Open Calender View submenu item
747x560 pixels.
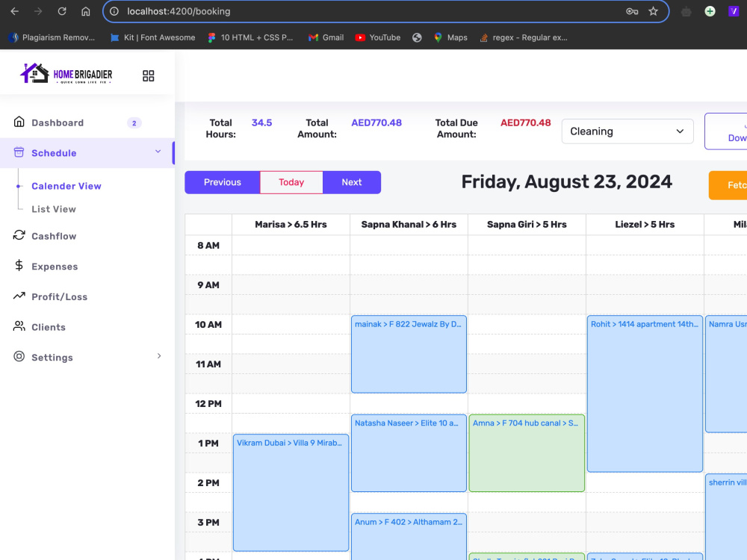pos(66,186)
